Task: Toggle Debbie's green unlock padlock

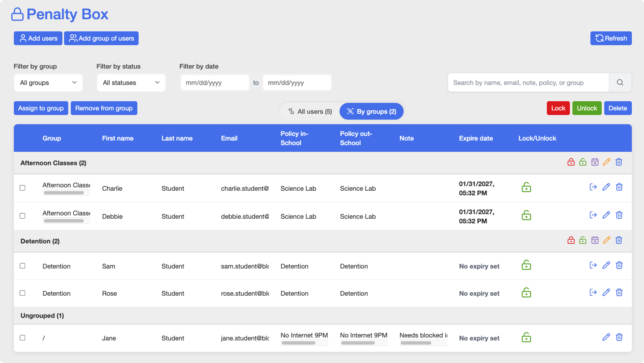Action: [x=526, y=215]
